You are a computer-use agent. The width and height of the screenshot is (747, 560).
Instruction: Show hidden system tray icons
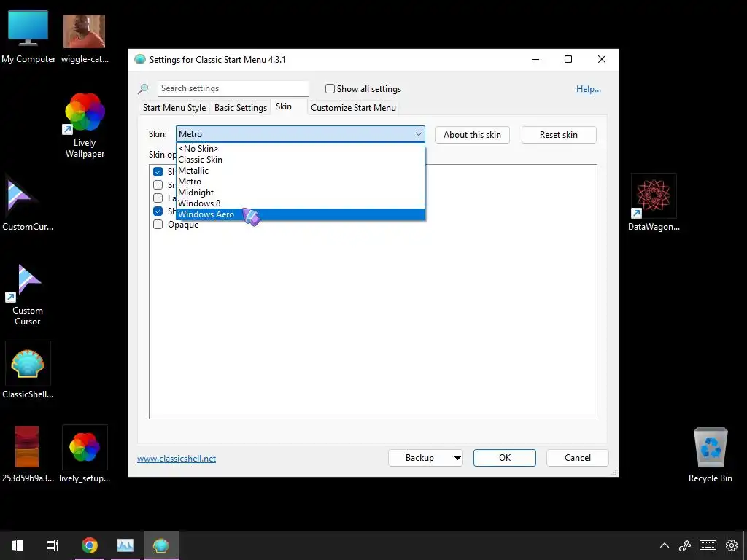pos(664,545)
